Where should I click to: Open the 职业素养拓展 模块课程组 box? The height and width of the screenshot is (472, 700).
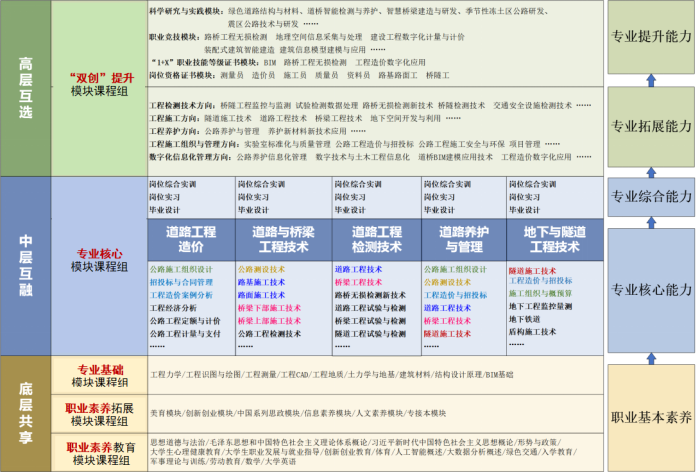point(99,413)
